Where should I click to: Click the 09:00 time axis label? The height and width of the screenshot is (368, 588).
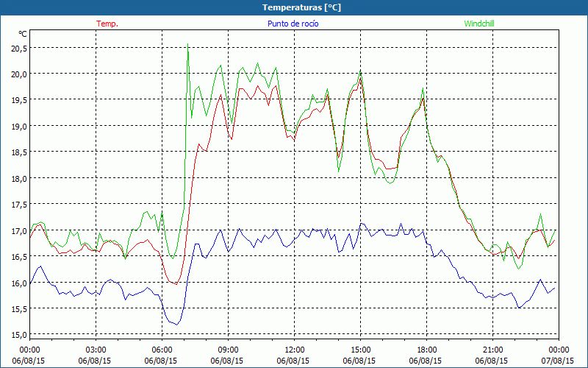(228, 350)
